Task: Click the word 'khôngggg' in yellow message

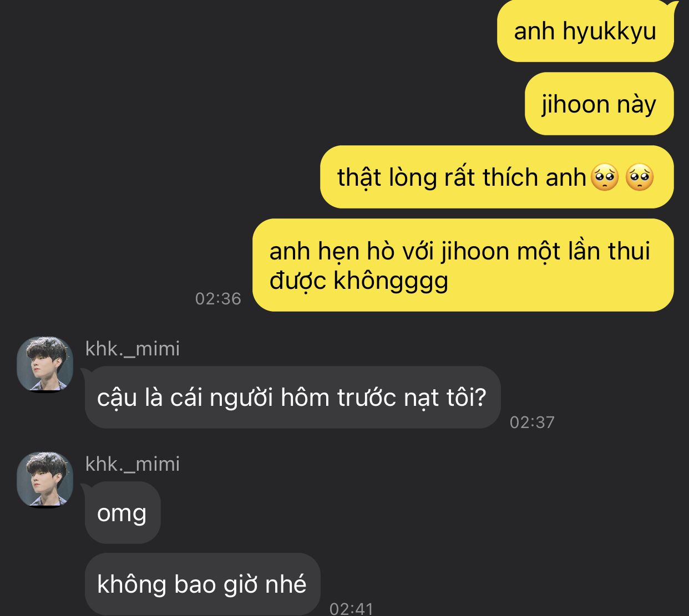Action: (x=391, y=281)
